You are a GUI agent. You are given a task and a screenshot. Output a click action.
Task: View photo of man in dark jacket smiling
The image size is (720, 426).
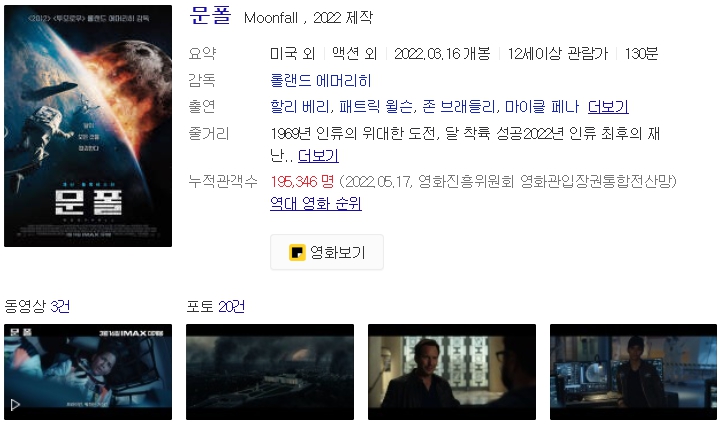click(x=452, y=372)
